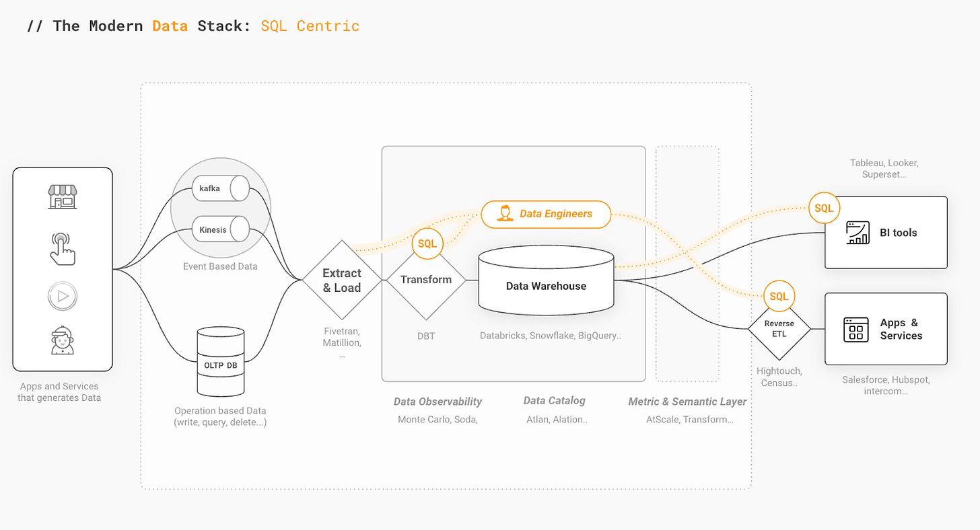This screenshot has width=980, height=530.
Task: Click 'Tableau, Looker, Superset…' text
Action: tap(884, 168)
